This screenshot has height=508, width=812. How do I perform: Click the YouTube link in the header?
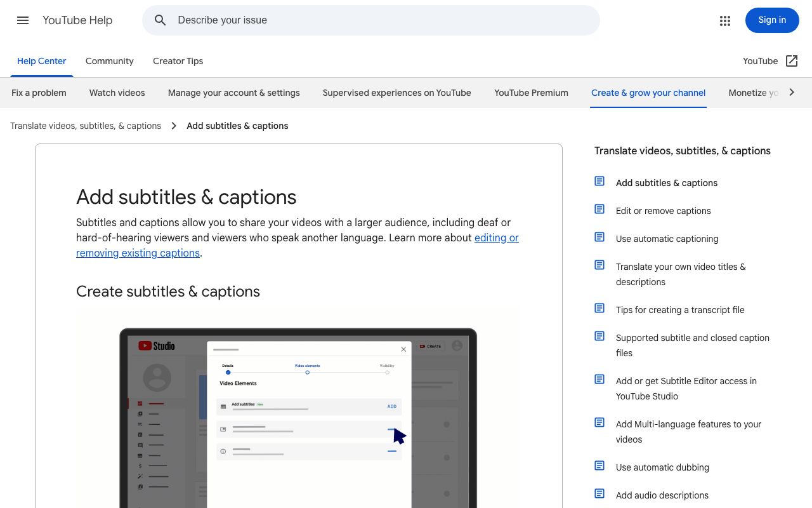click(x=760, y=61)
